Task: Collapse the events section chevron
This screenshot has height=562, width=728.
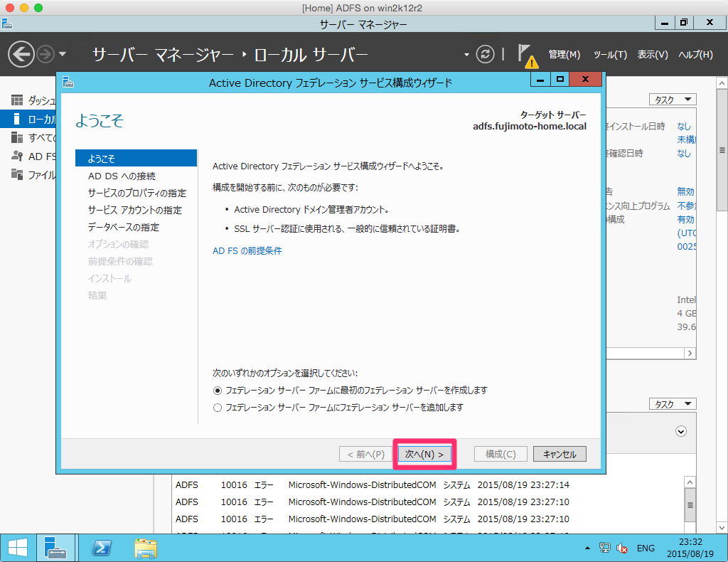Action: [681, 431]
